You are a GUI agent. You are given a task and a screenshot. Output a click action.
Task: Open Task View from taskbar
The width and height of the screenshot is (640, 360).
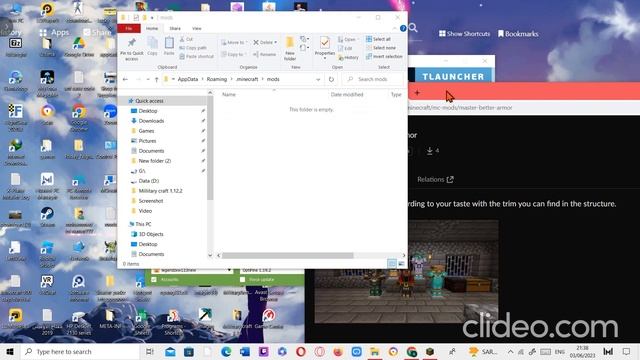point(150,351)
